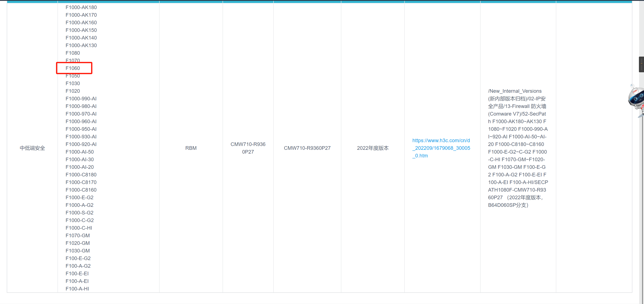
Task: Select the highlighted F1060 model entry
Action: pyautogui.click(x=73, y=68)
